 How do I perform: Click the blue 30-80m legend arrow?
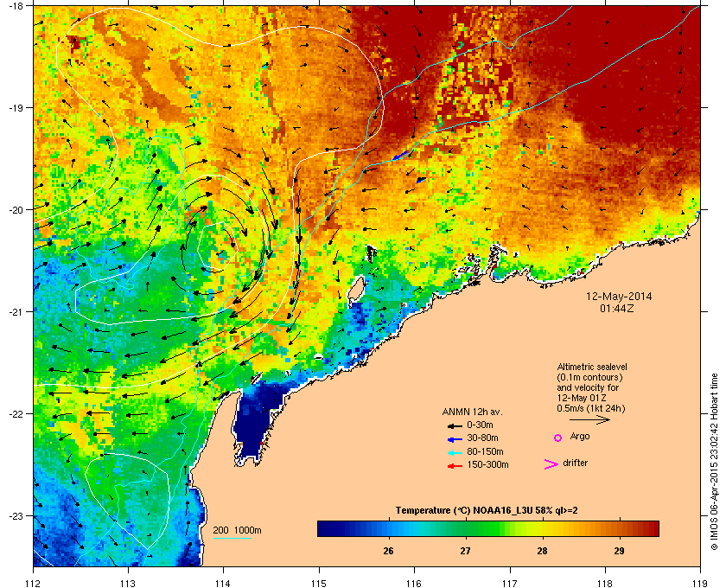(x=455, y=438)
